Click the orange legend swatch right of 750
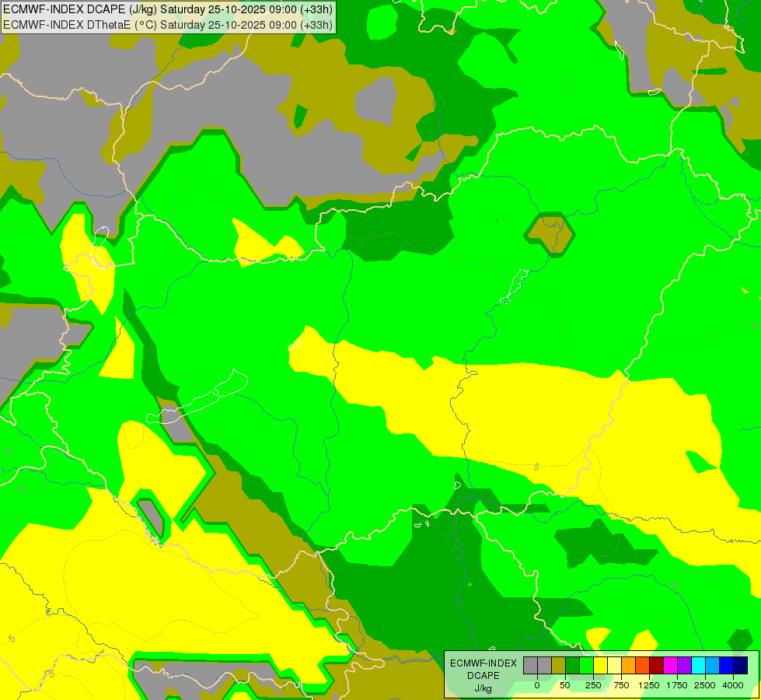This screenshot has height=700, width=761. tap(629, 665)
